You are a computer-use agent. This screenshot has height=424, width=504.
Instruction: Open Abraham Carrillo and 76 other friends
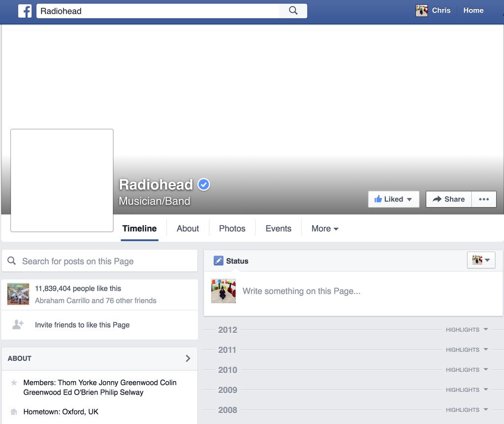[95, 300]
